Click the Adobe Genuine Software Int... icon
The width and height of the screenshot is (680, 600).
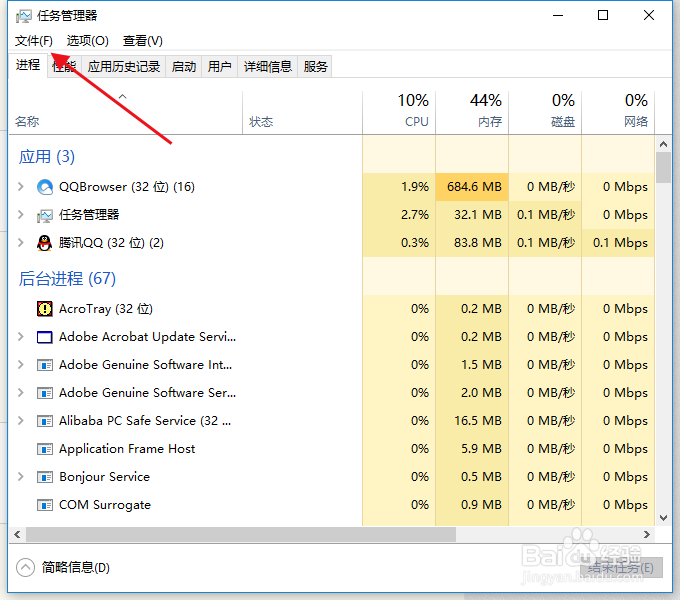45,365
